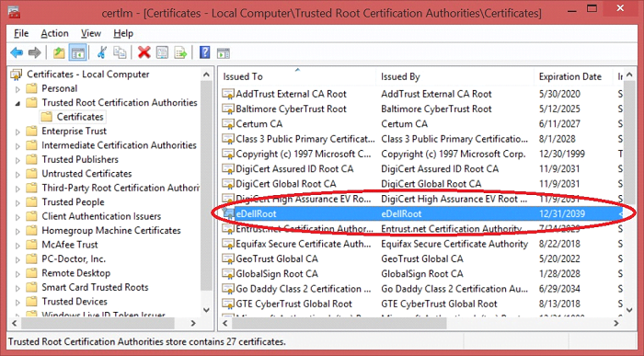The image size is (644, 356).
Task: Expand the Personal folder node
Action: coord(17,88)
